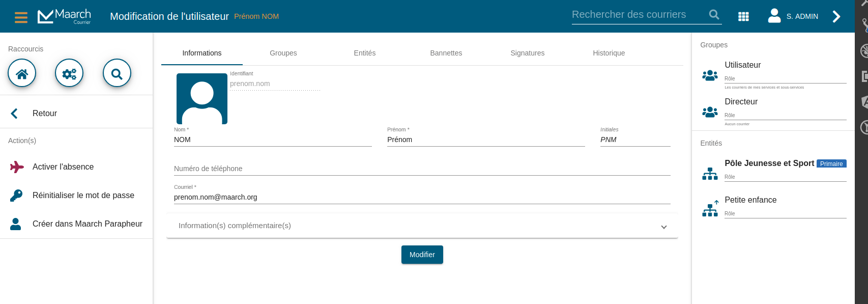This screenshot has height=304, width=868.
Task: Click the airplane icon for Activer l'absence
Action: click(17, 167)
